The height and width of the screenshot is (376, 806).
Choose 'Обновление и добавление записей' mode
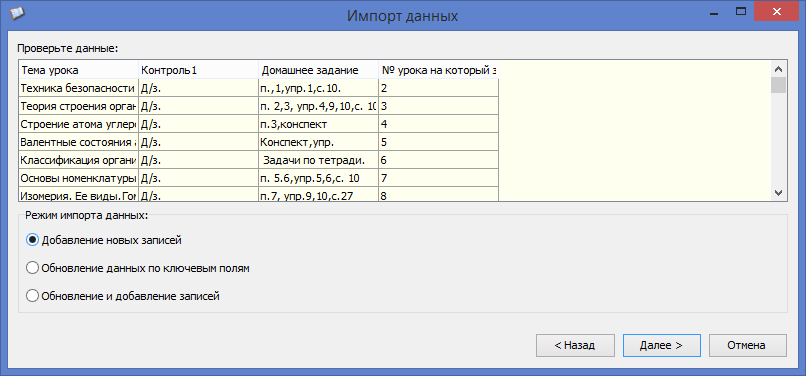pyautogui.click(x=123, y=296)
